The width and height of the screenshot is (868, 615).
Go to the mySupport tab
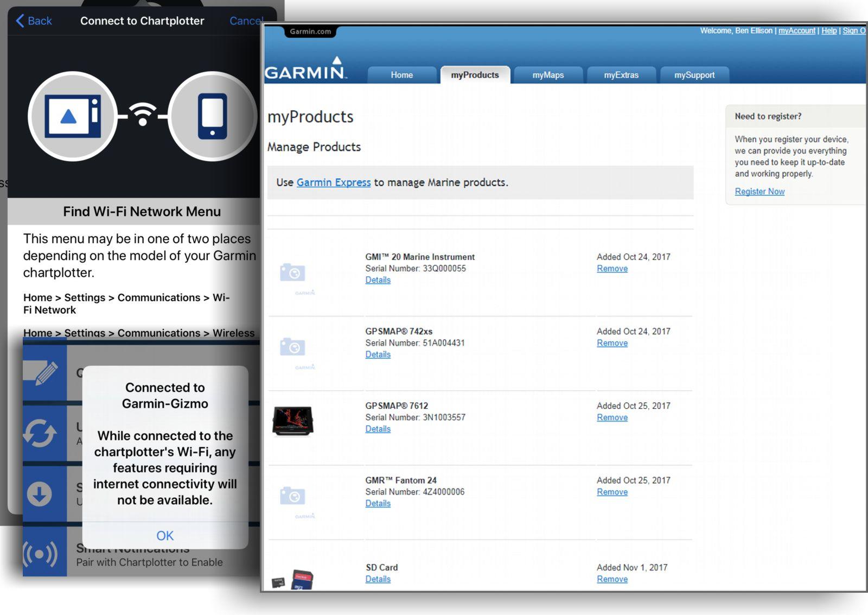[694, 75]
